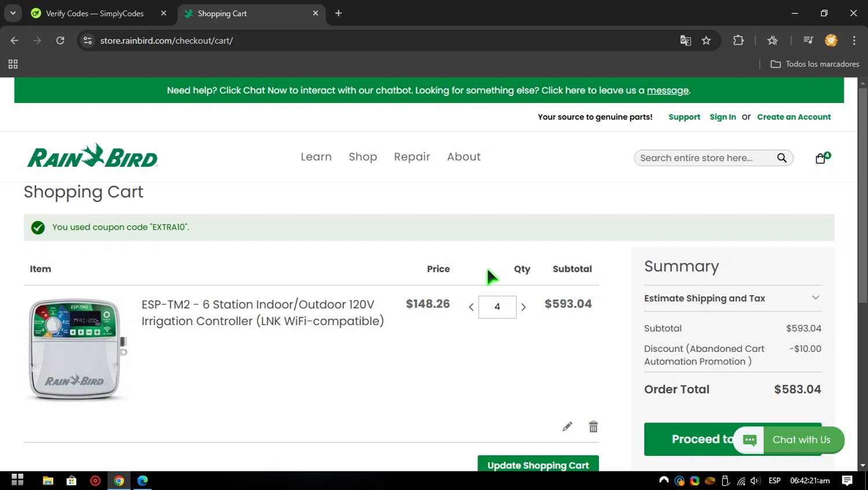Increase quantity with right arrow

[523, 307]
